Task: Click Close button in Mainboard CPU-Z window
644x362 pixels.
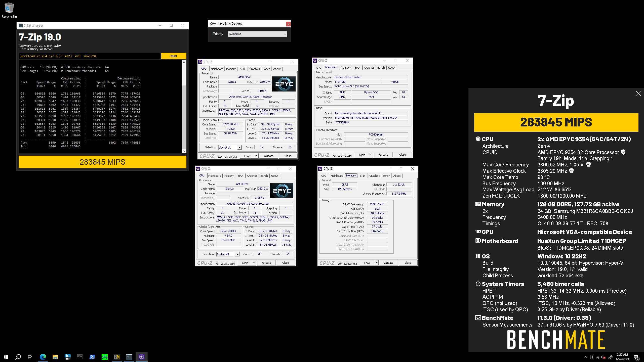Action: point(403,155)
